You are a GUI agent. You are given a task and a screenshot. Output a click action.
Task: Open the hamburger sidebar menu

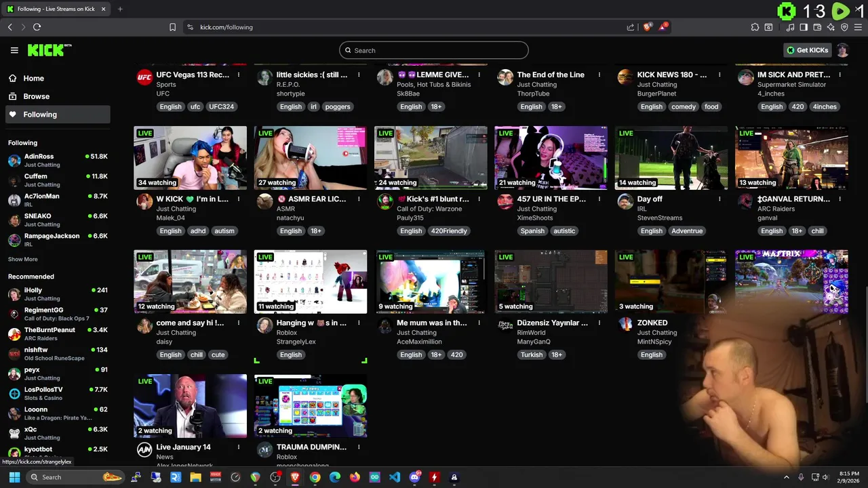(x=14, y=50)
